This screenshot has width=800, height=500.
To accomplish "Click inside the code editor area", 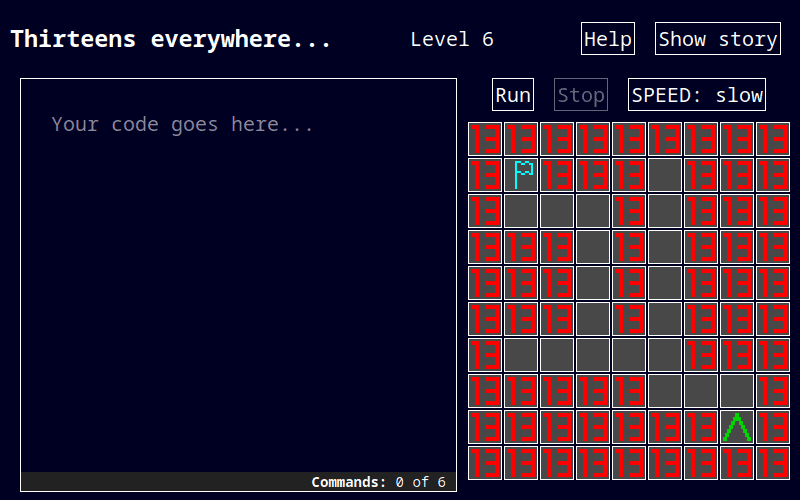I will tap(238, 276).
